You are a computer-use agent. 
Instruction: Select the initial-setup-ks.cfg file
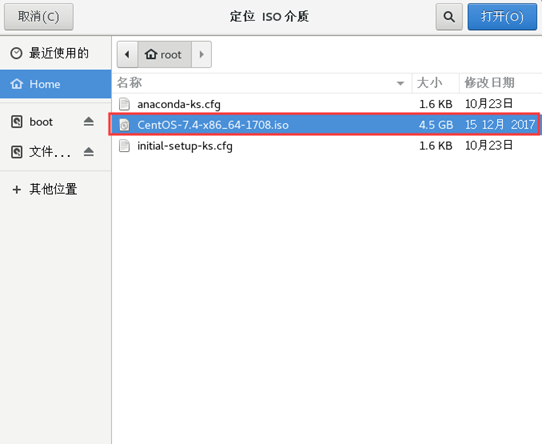click(326, 146)
